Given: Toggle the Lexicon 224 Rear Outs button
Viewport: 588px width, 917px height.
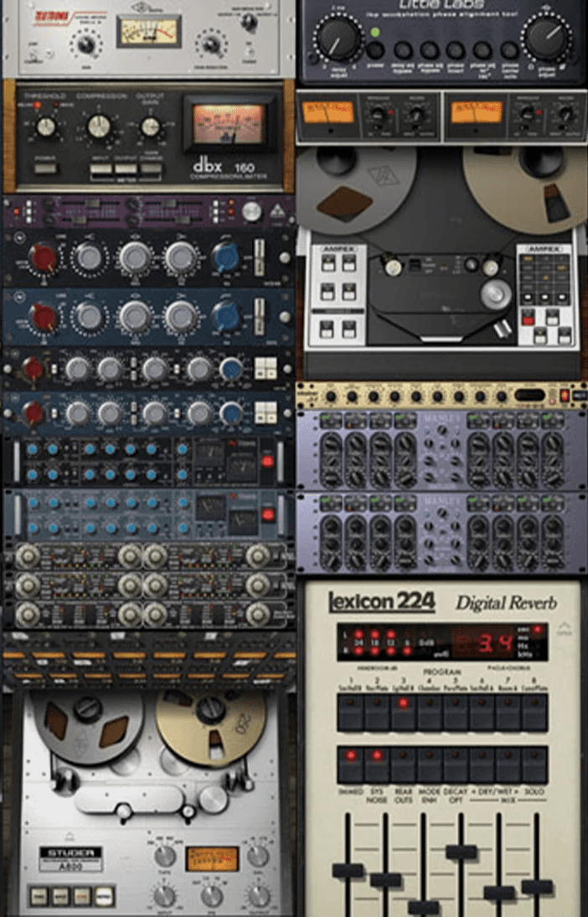Looking at the screenshot, I should point(403,765).
